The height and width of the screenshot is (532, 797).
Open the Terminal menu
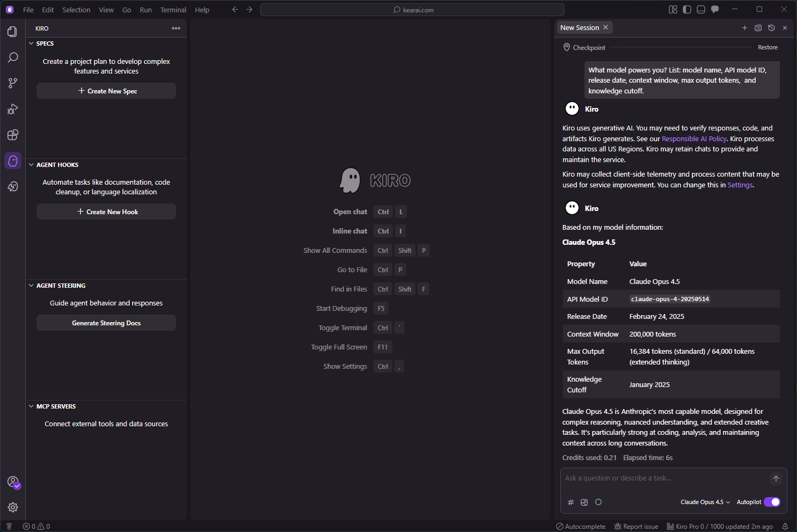[x=173, y=10]
